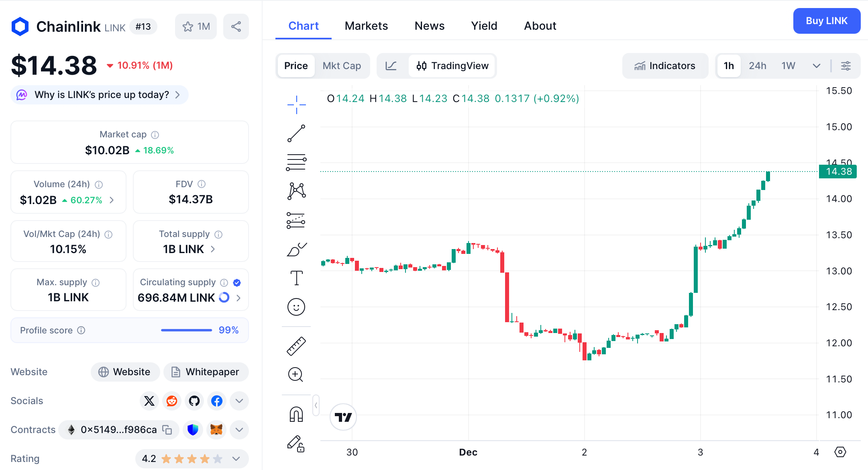Toggle the watchlist star for Chainlink
868x470 pixels.
coord(196,26)
